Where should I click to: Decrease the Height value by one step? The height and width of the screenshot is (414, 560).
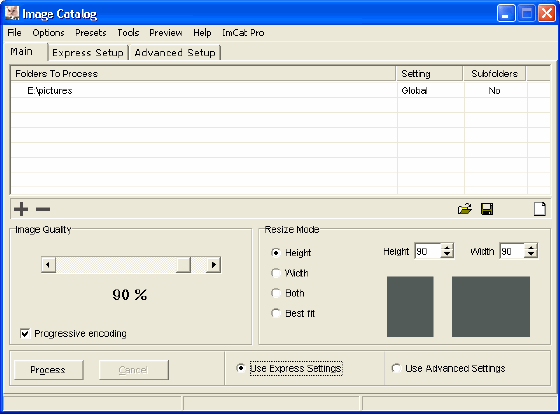(x=447, y=254)
